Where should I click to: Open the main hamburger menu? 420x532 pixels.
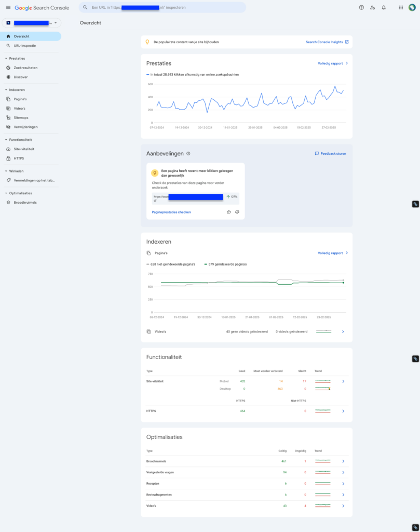click(x=8, y=7)
